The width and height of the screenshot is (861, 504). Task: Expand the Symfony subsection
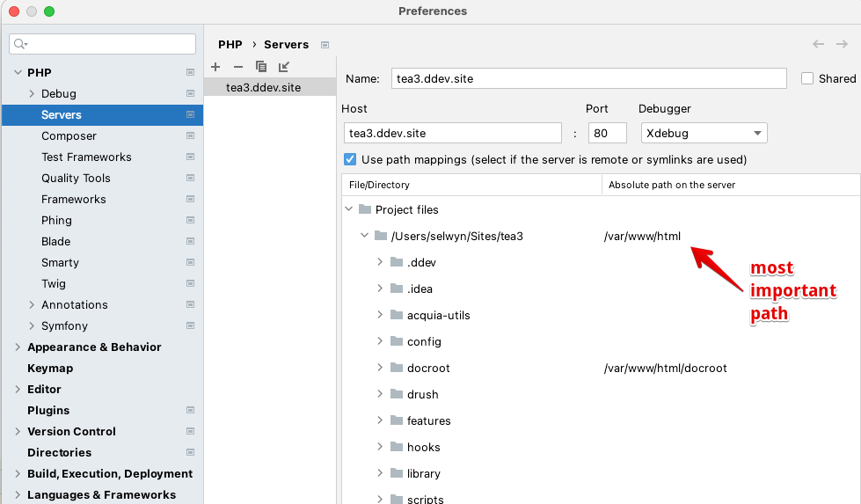(32, 325)
